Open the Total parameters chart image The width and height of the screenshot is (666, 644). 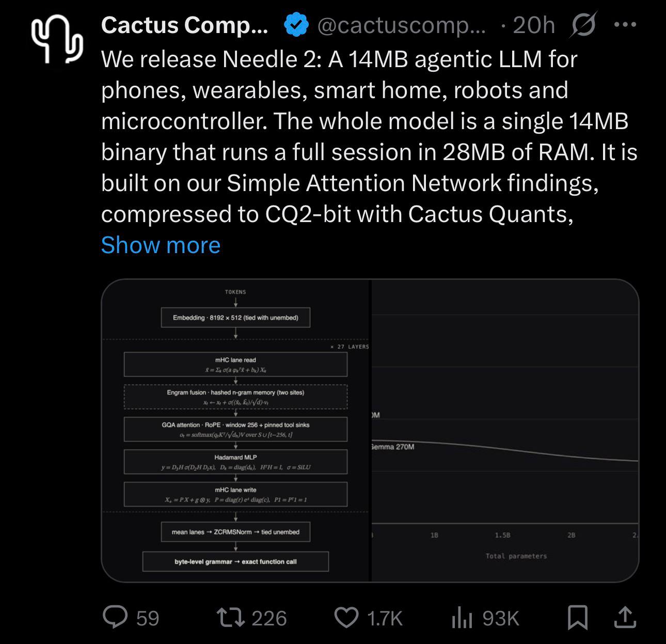pos(505,431)
